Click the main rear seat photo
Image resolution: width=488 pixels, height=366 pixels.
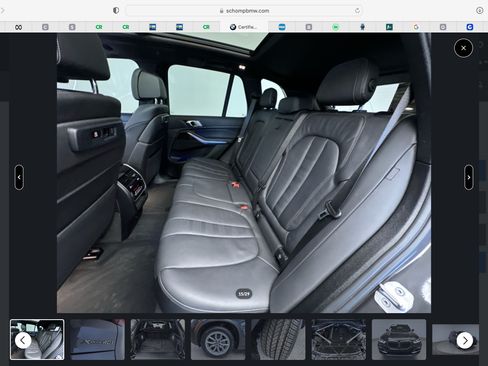[x=244, y=173]
